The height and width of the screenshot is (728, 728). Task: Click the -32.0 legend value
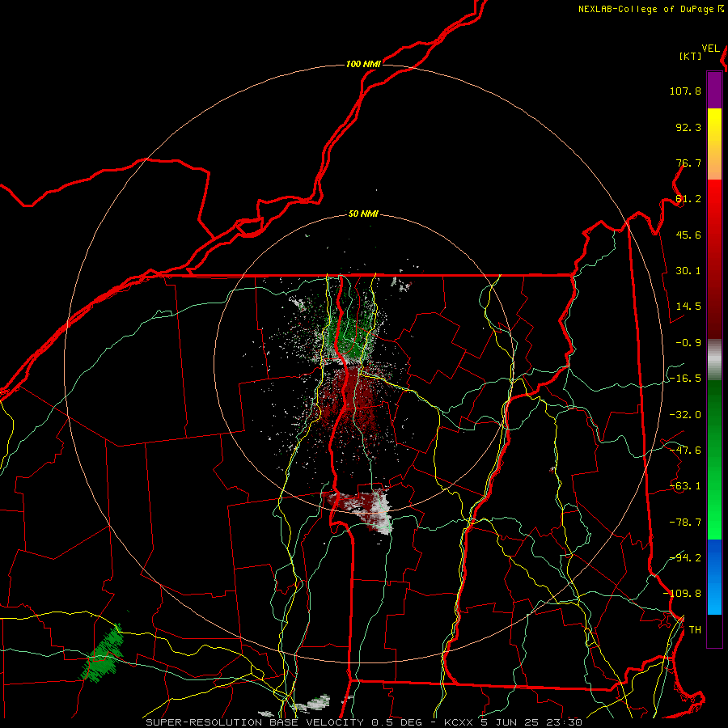(x=685, y=415)
